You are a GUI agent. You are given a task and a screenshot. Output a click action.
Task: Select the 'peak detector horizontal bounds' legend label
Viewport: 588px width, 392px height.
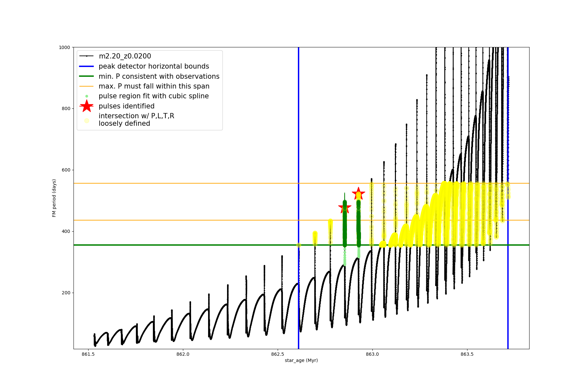(x=154, y=66)
